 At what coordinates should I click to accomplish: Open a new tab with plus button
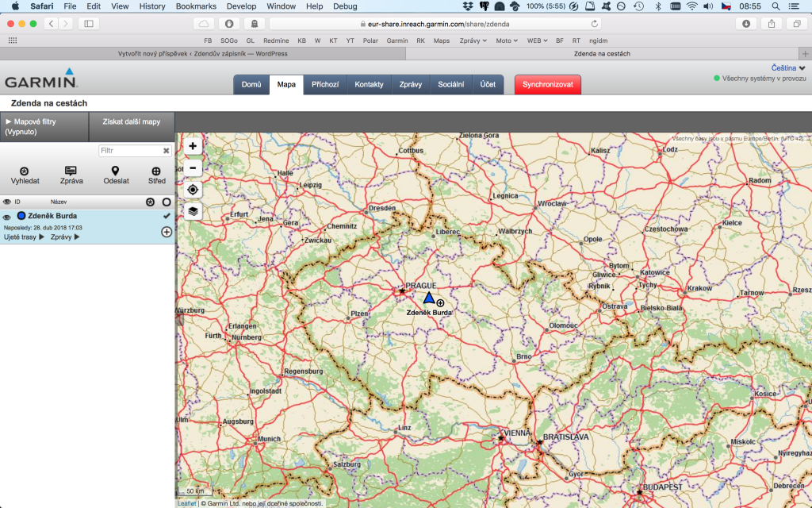pyautogui.click(x=806, y=54)
